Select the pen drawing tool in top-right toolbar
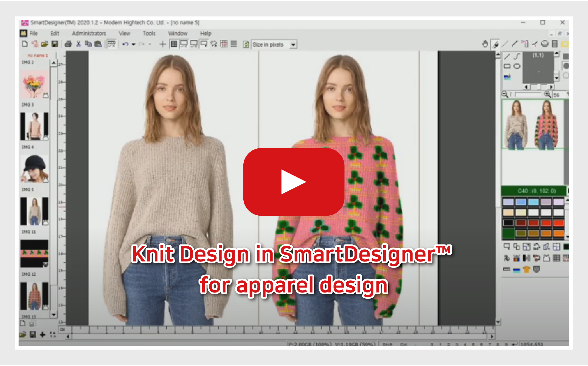The height and width of the screenshot is (366, 588). coord(496,44)
